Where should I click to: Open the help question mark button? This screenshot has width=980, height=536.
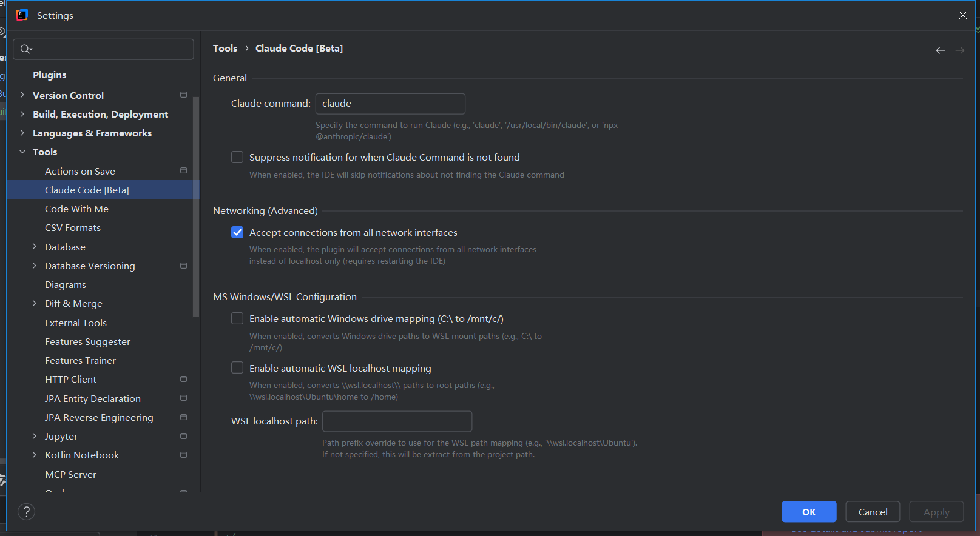(x=26, y=512)
